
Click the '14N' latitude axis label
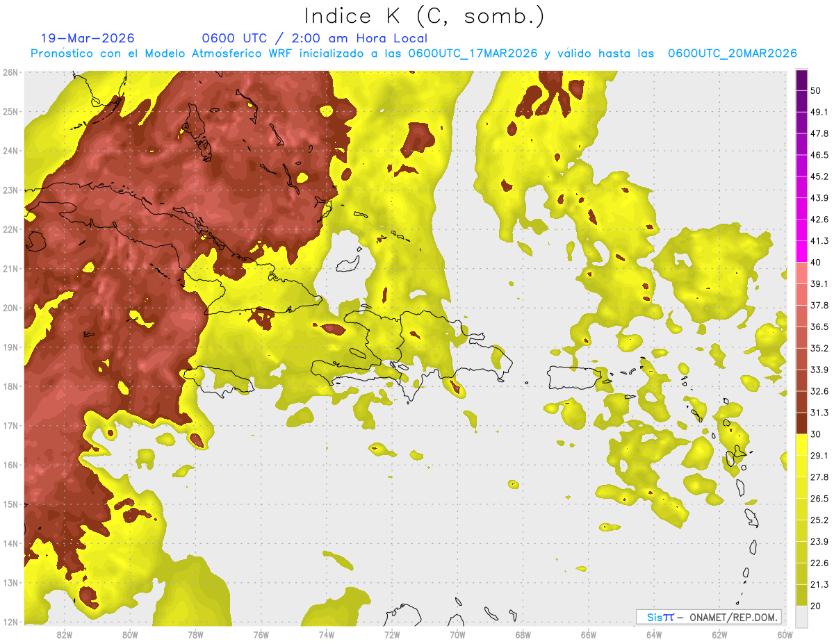click(10, 544)
